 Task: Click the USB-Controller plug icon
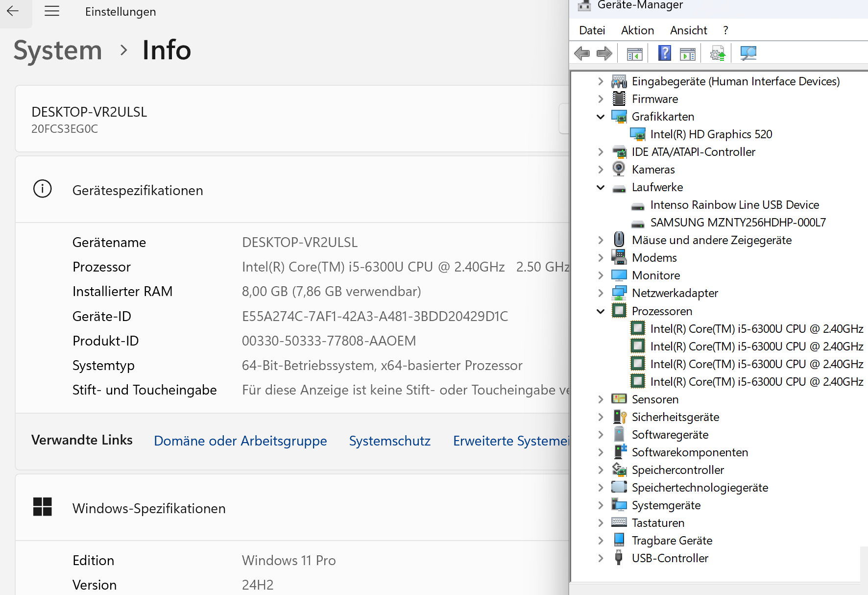(x=619, y=558)
